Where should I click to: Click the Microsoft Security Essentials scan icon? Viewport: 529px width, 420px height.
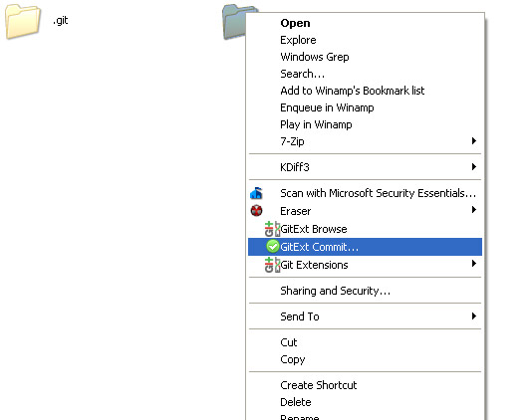[x=256, y=193]
